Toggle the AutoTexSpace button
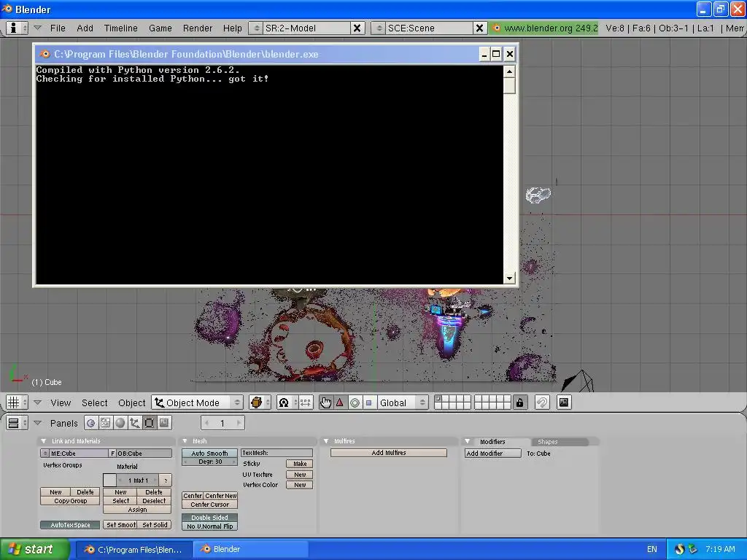 pos(70,525)
